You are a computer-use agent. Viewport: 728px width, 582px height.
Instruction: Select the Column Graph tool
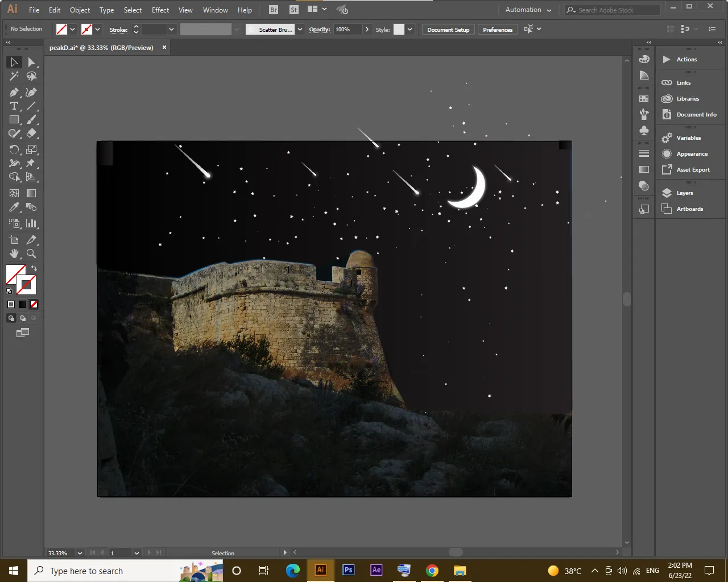pyautogui.click(x=32, y=223)
